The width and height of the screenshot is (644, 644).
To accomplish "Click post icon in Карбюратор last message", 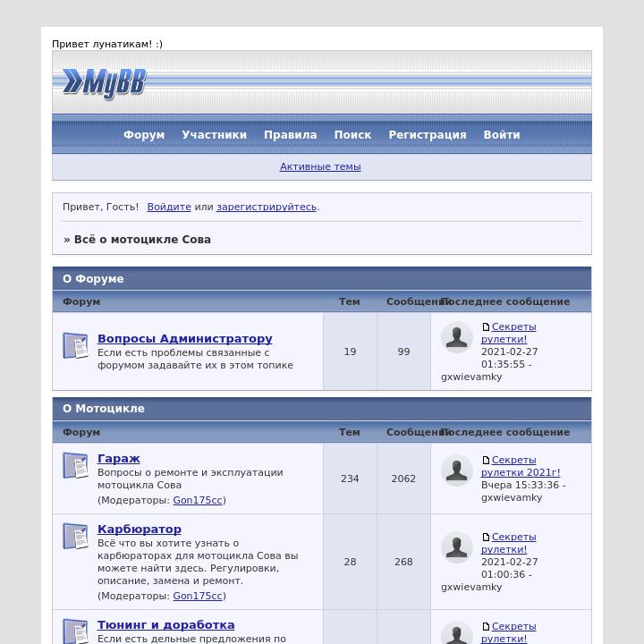I will (486, 538).
